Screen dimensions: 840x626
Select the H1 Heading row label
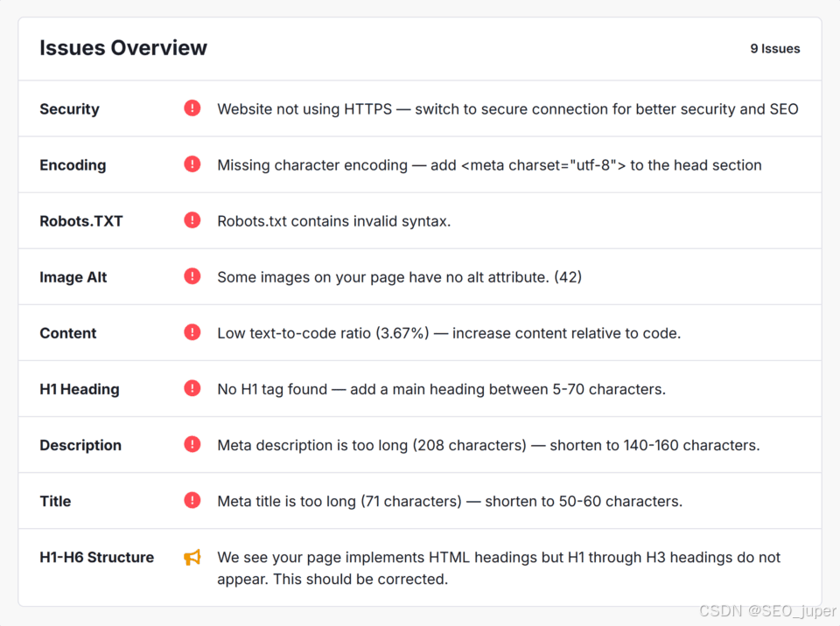pyautogui.click(x=80, y=389)
